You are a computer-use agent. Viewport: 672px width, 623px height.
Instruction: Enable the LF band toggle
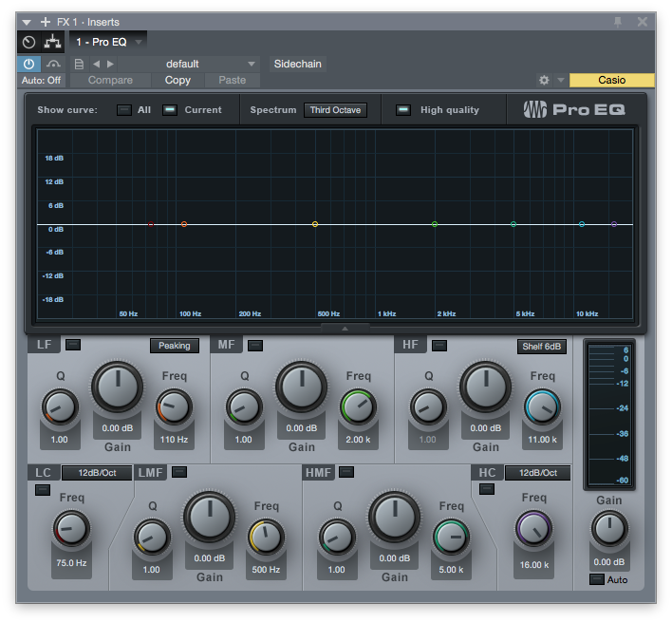tap(73, 345)
